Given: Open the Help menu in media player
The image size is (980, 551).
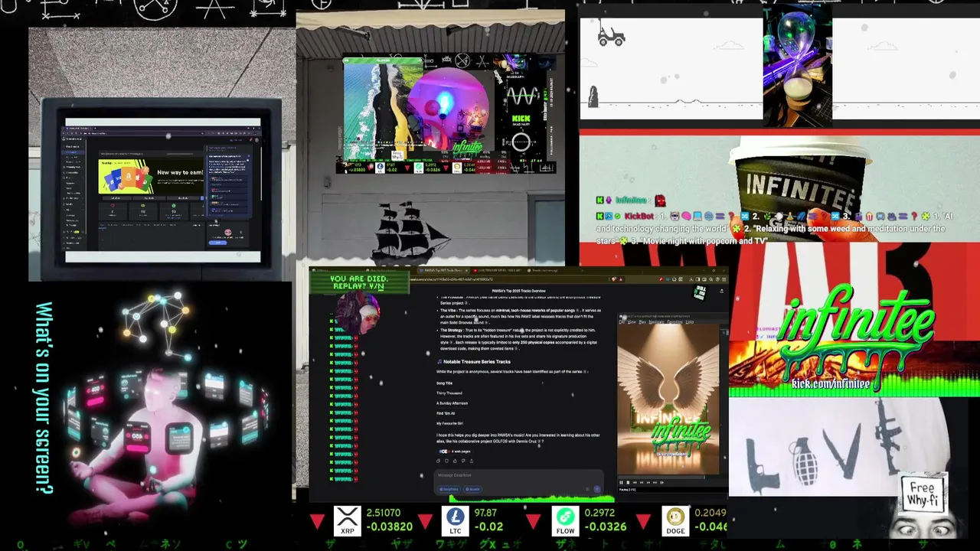Looking at the screenshot, I should [x=690, y=322].
